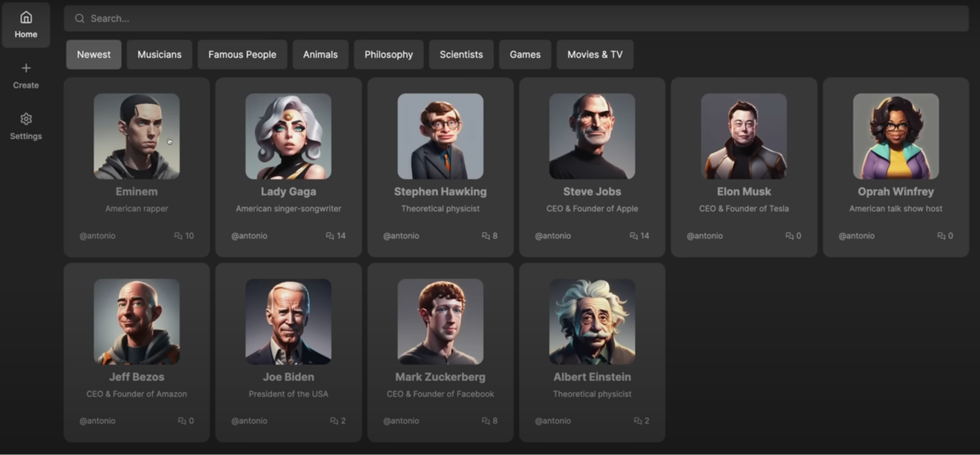This screenshot has height=455, width=980.
Task: Click the Games category button
Action: pyautogui.click(x=525, y=55)
